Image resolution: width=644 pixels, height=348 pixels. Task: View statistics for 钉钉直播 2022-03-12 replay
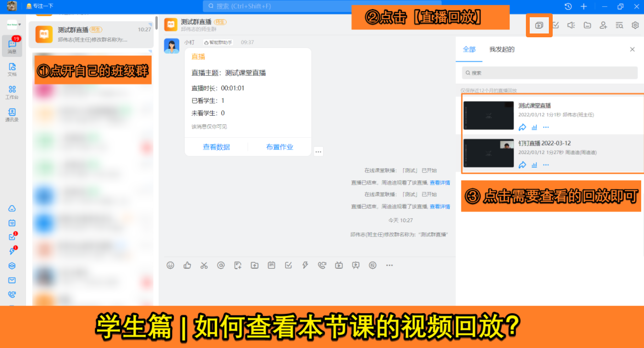pyautogui.click(x=535, y=165)
